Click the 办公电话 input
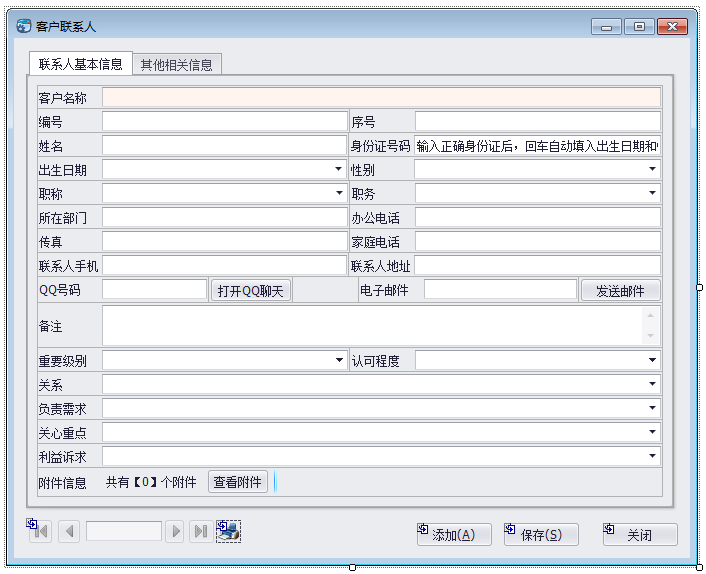Image resolution: width=706 pixels, height=574 pixels. (538, 217)
